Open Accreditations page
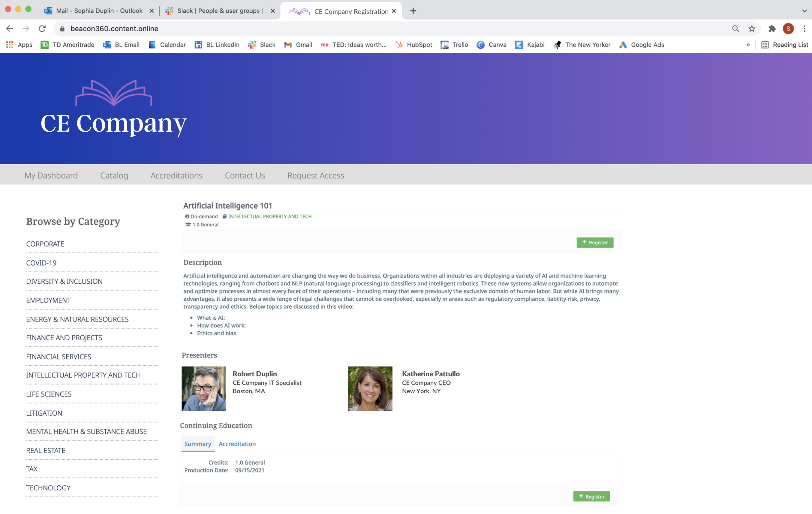812x514 pixels. [176, 175]
